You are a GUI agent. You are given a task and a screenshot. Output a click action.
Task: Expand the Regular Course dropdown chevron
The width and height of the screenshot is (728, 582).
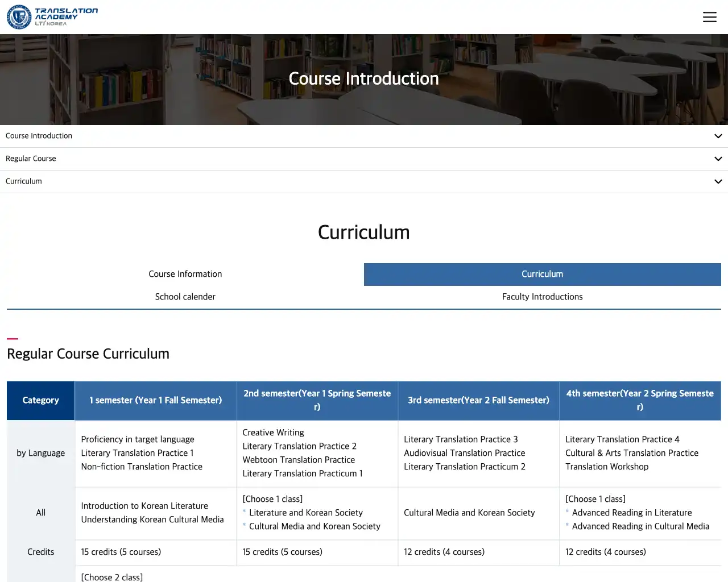click(718, 159)
